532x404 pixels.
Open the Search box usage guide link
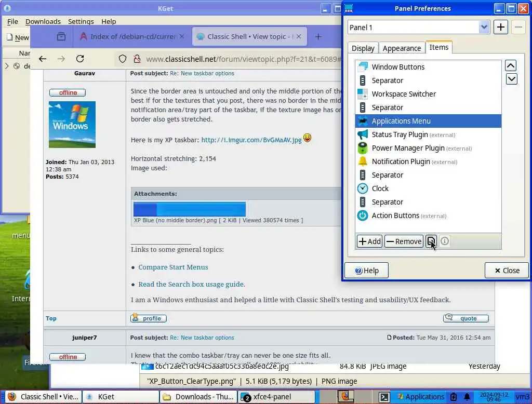point(191,284)
